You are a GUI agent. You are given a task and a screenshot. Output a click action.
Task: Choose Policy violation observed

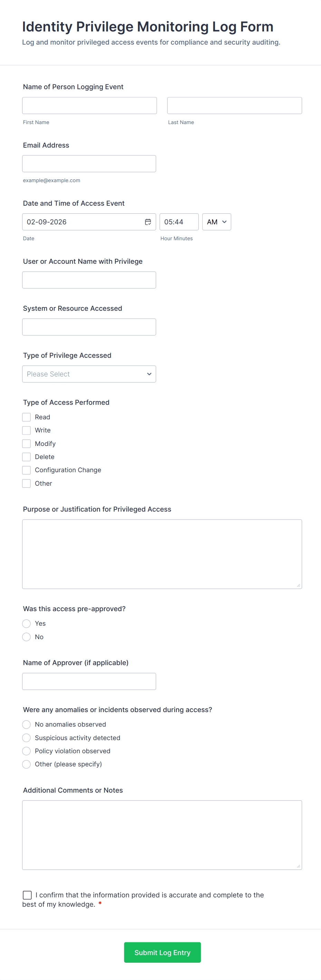pyautogui.click(x=26, y=750)
